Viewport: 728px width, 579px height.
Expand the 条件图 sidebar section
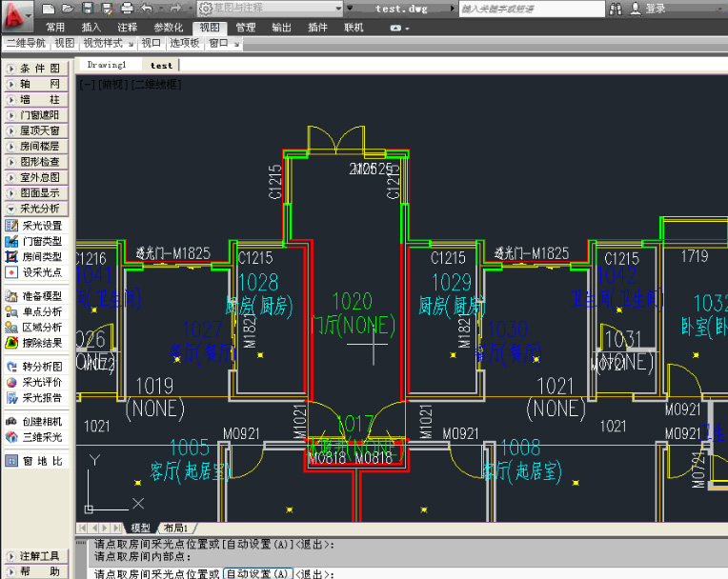pos(36,69)
